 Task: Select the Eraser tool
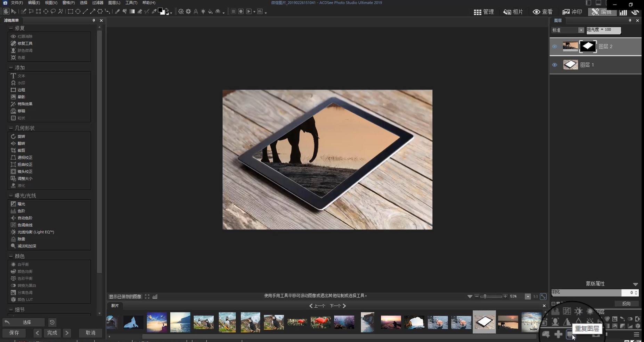coord(139,11)
